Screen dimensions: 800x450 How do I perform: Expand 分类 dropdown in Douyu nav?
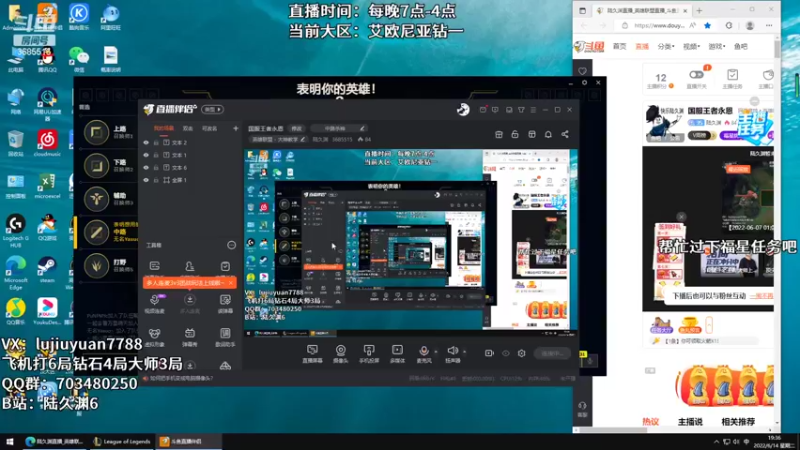[x=666, y=46]
